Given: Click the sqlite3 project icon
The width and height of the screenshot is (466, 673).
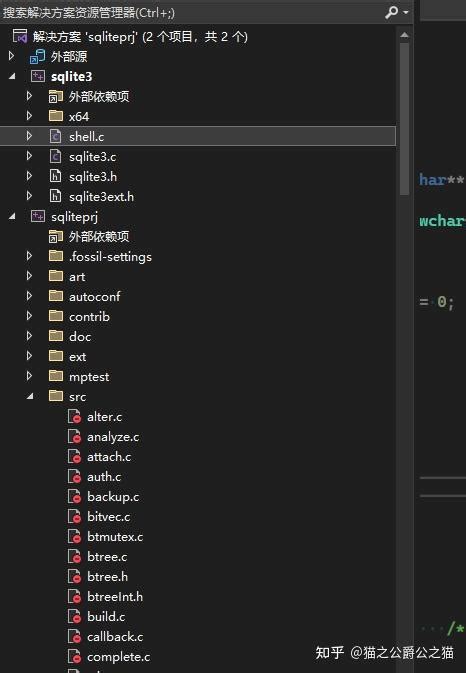Looking at the screenshot, I should coord(38,76).
